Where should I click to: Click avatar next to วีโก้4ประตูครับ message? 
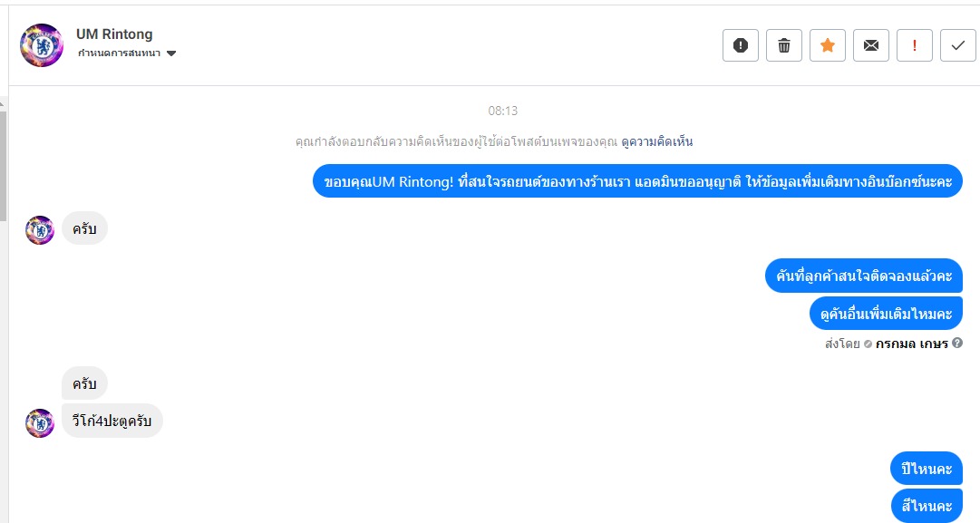click(40, 423)
